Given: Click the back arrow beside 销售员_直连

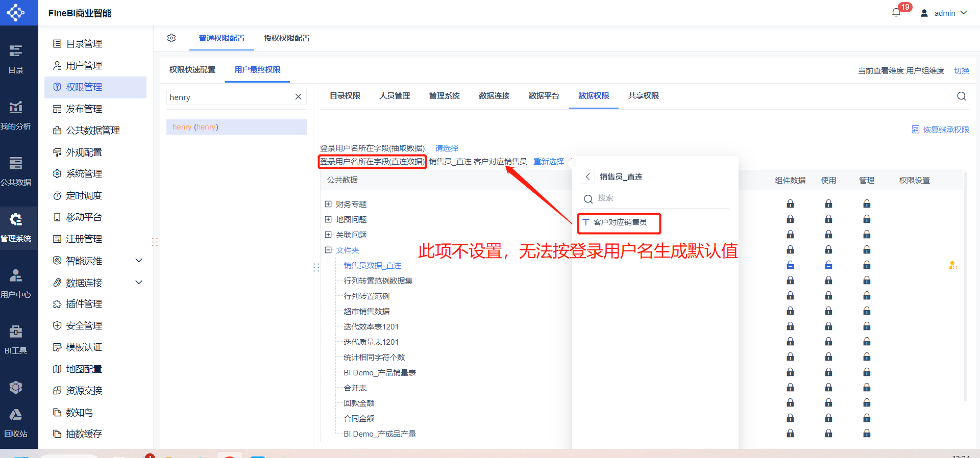Looking at the screenshot, I should (588, 176).
